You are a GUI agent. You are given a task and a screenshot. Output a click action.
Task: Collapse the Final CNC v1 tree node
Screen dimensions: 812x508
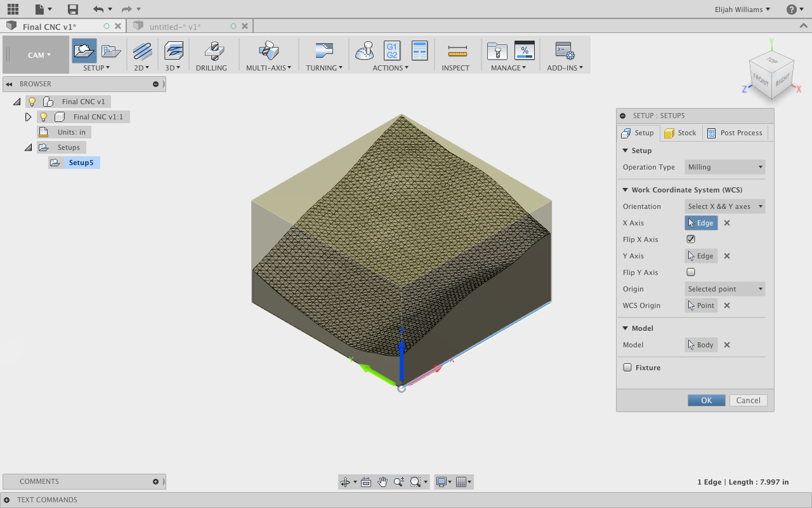point(16,101)
